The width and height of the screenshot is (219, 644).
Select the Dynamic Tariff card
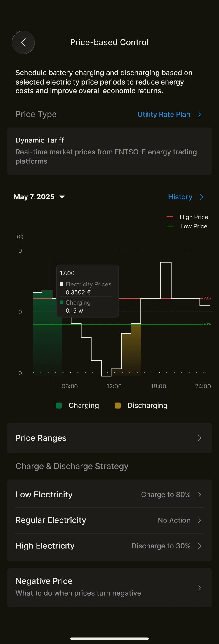[x=109, y=151]
